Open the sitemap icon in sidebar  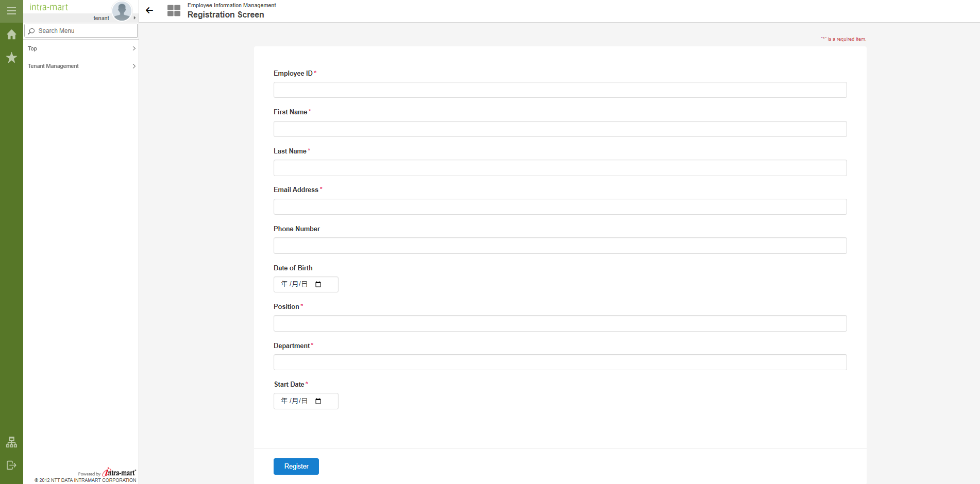(11, 442)
